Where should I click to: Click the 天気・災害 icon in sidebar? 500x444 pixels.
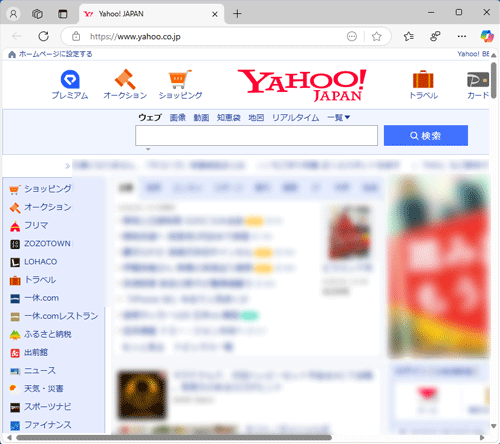click(15, 389)
